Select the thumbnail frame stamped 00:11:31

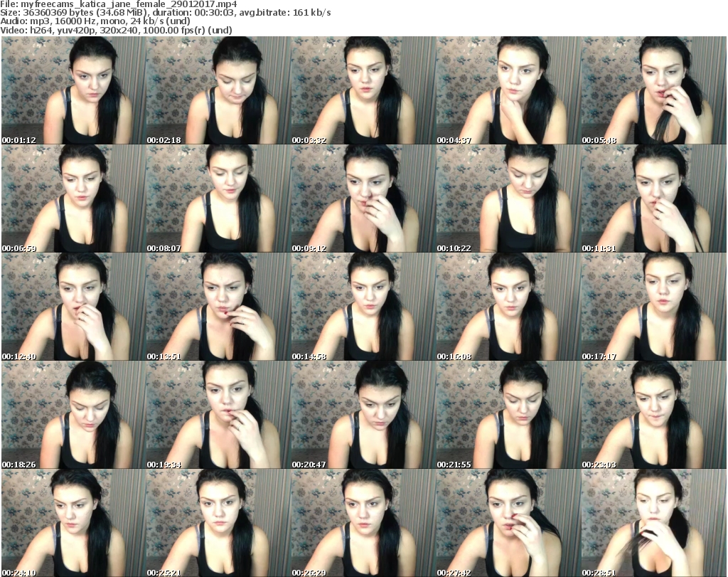(x=653, y=198)
